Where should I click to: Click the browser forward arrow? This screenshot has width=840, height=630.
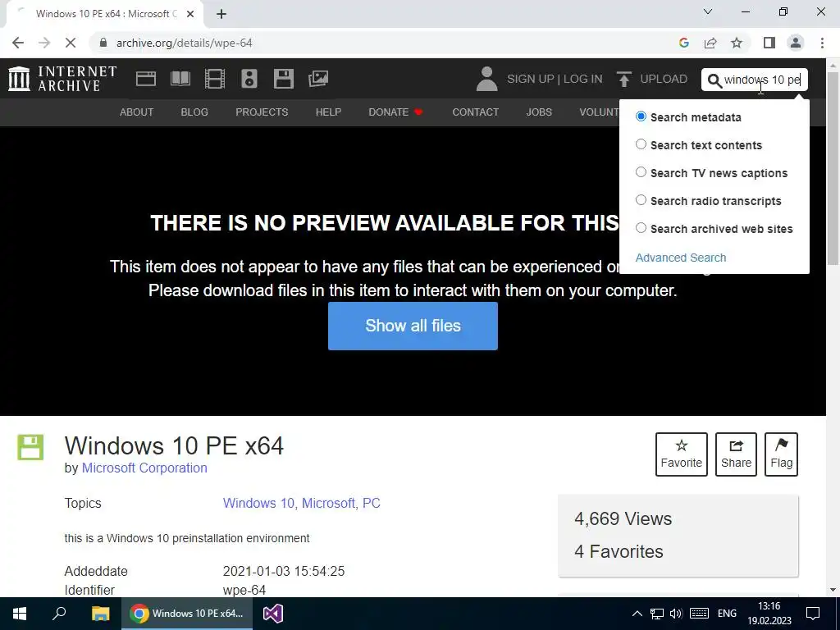coord(44,43)
